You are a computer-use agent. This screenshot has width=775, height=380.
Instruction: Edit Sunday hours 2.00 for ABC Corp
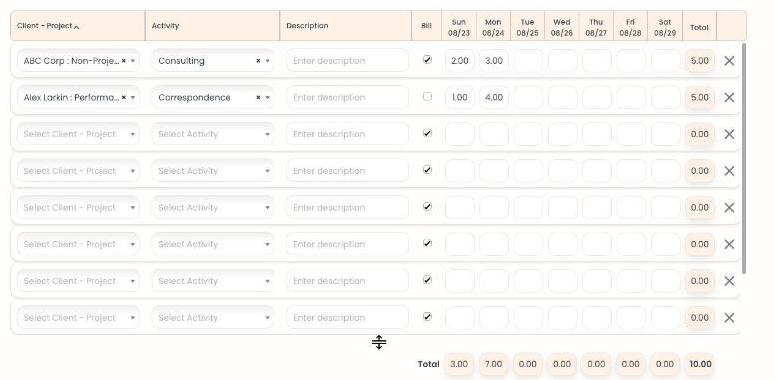pyautogui.click(x=459, y=61)
